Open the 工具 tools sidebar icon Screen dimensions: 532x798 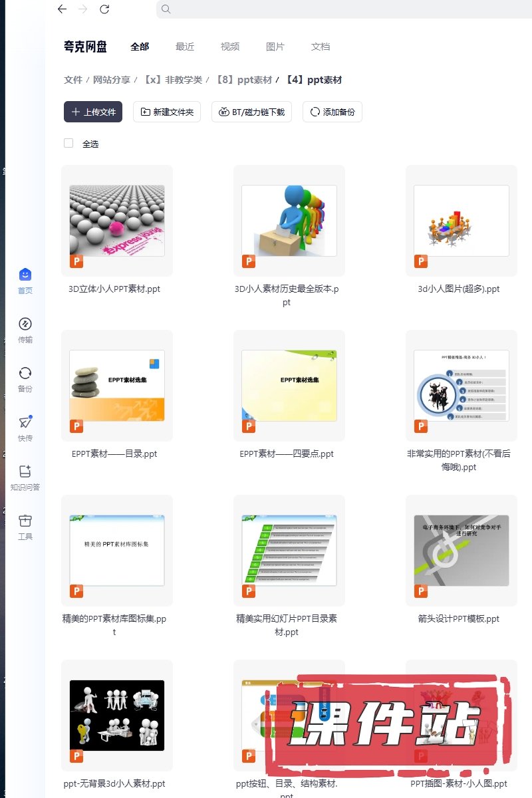tap(25, 521)
